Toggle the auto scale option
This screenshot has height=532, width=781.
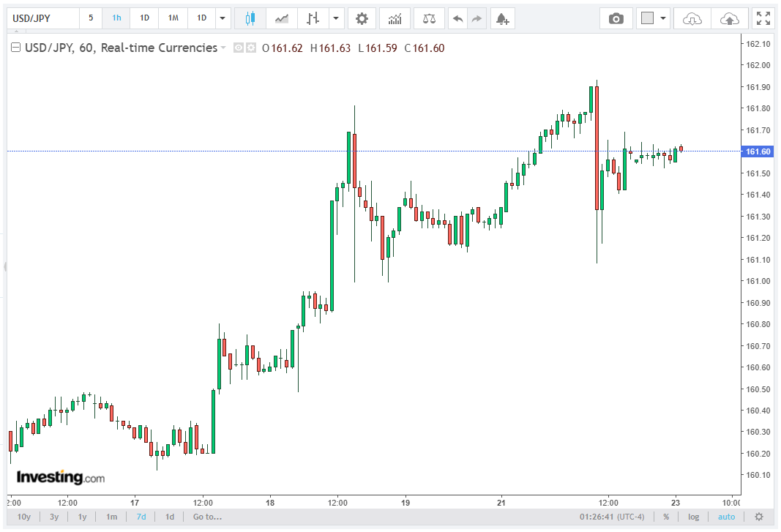pyautogui.click(x=726, y=517)
